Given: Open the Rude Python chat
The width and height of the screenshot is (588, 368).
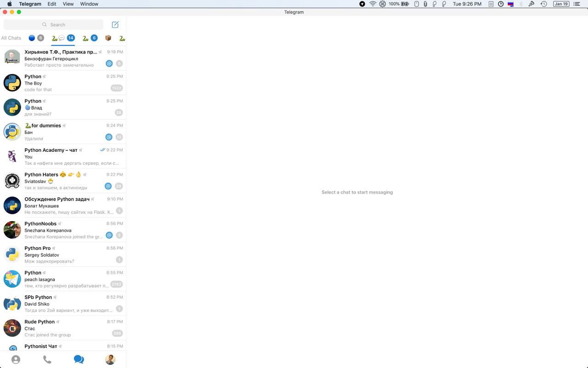Looking at the screenshot, I should click(63, 328).
